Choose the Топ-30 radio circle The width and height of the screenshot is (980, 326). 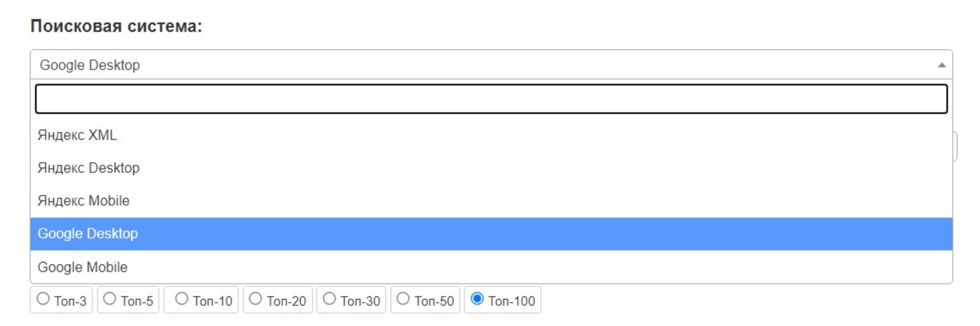point(329,299)
